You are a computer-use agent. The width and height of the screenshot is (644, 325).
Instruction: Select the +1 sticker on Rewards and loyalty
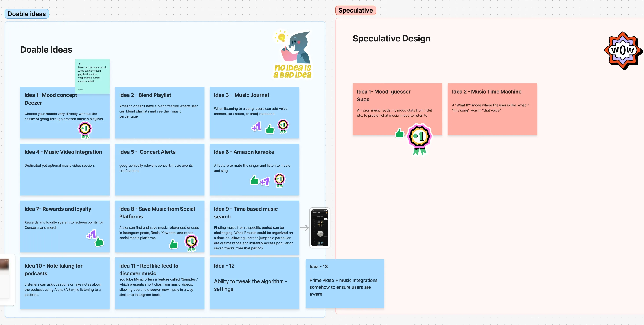tap(92, 235)
